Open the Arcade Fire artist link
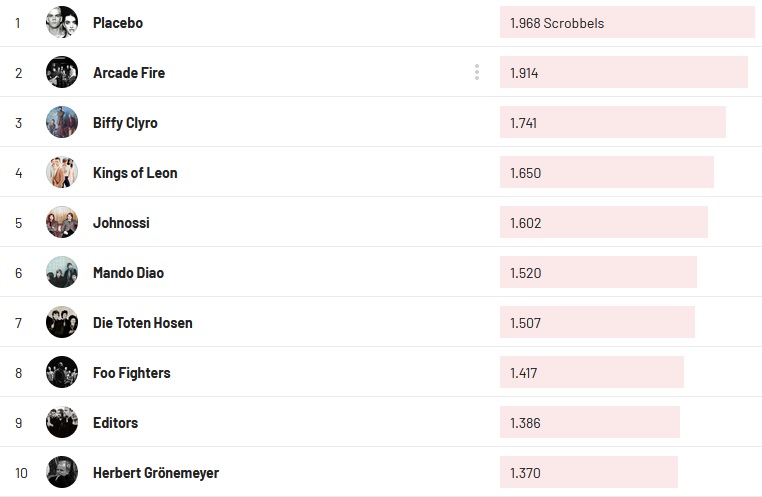 pos(129,73)
